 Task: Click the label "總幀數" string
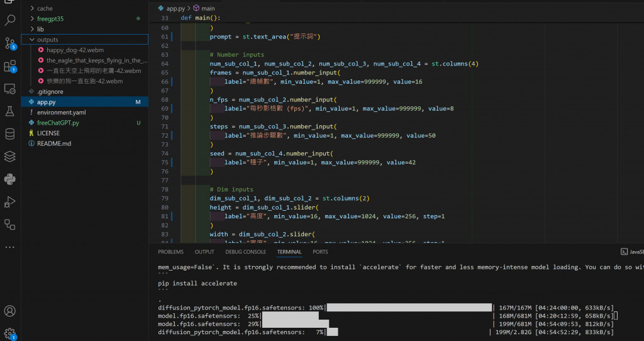261,82
